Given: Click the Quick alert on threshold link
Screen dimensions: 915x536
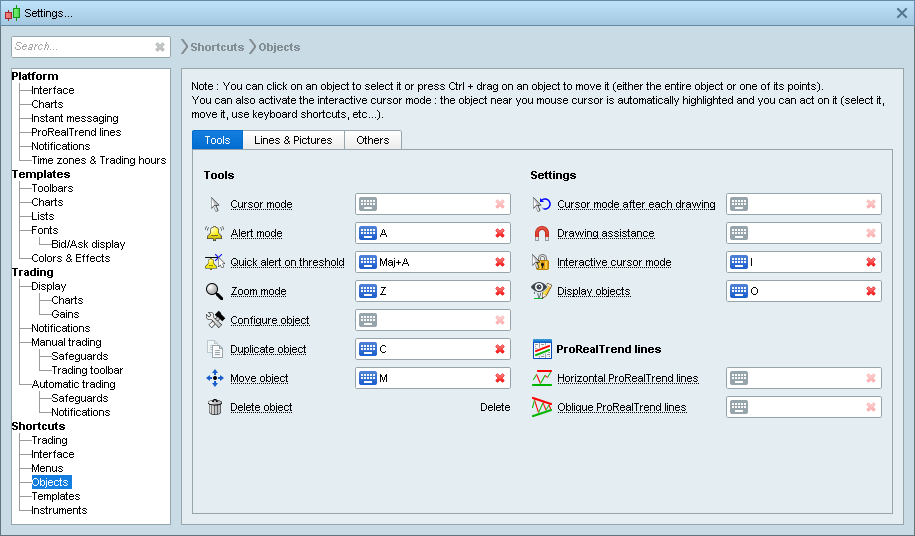Looking at the screenshot, I should [287, 263].
